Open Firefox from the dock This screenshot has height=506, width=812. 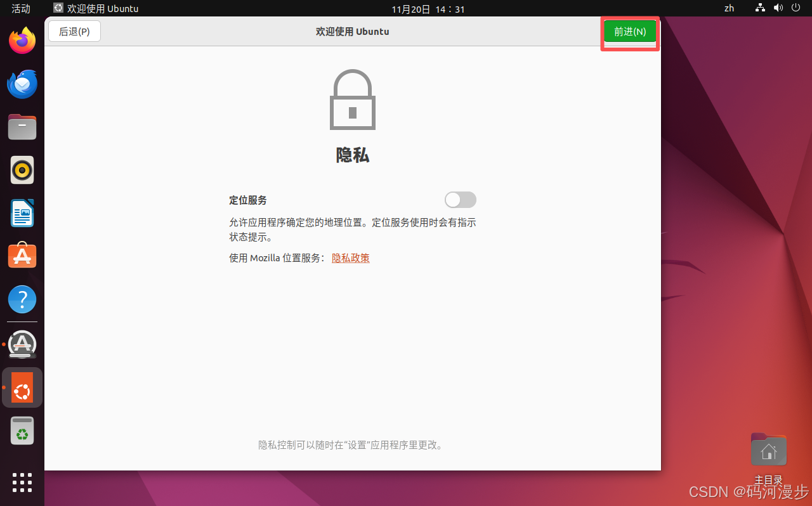22,41
